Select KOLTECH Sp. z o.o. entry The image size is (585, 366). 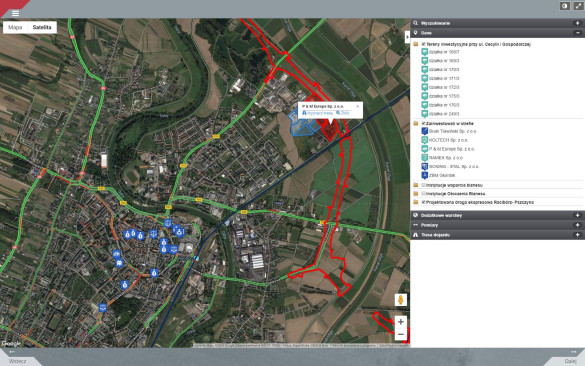(448, 140)
